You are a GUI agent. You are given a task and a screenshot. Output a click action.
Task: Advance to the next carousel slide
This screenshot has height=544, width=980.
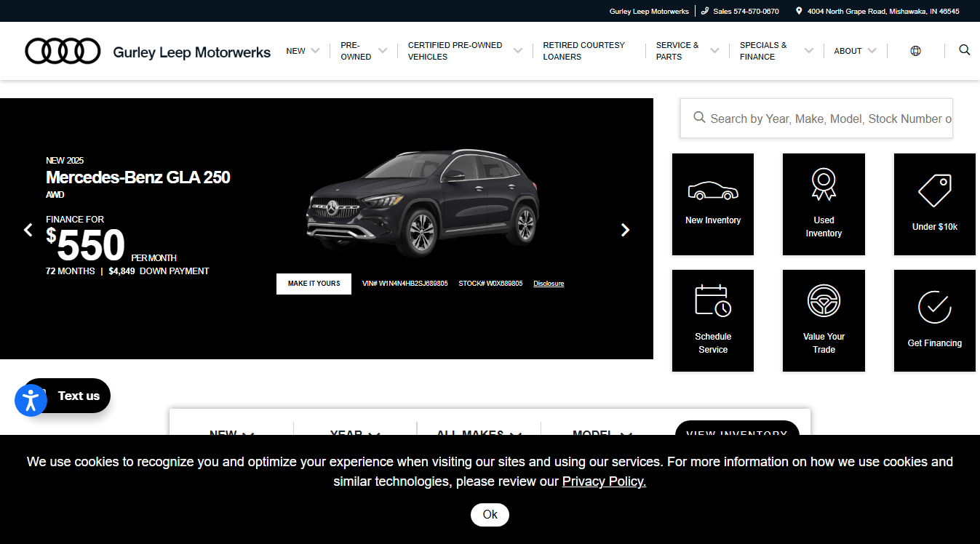point(625,230)
